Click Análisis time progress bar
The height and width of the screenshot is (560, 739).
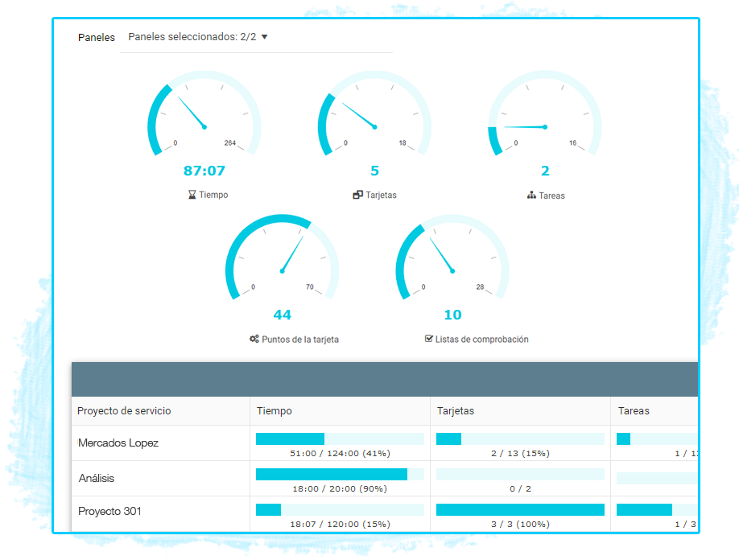(x=340, y=474)
